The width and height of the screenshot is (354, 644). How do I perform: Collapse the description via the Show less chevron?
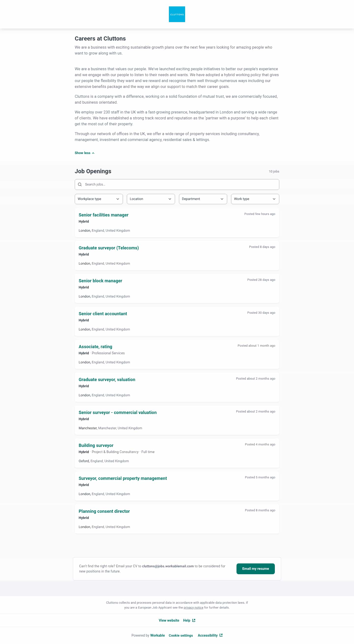[x=93, y=153]
